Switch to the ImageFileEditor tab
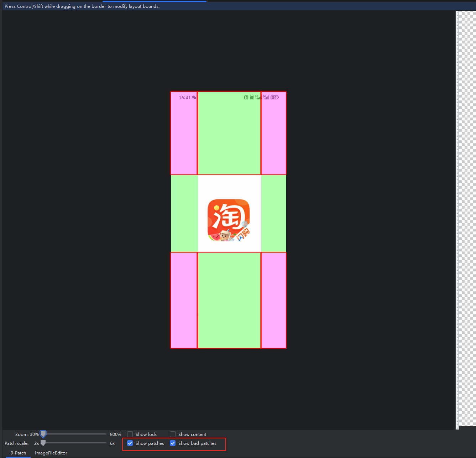Image resolution: width=476 pixels, height=458 pixels. [x=51, y=453]
